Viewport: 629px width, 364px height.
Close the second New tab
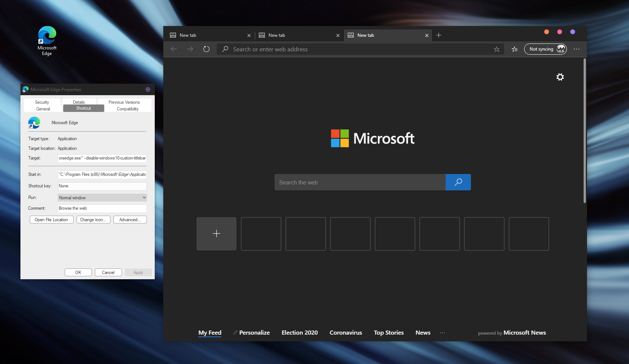338,36
